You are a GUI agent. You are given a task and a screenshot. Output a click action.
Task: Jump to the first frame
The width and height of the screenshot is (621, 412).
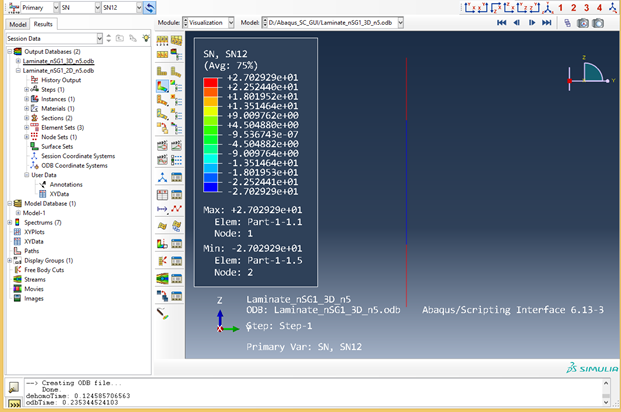[501, 23]
